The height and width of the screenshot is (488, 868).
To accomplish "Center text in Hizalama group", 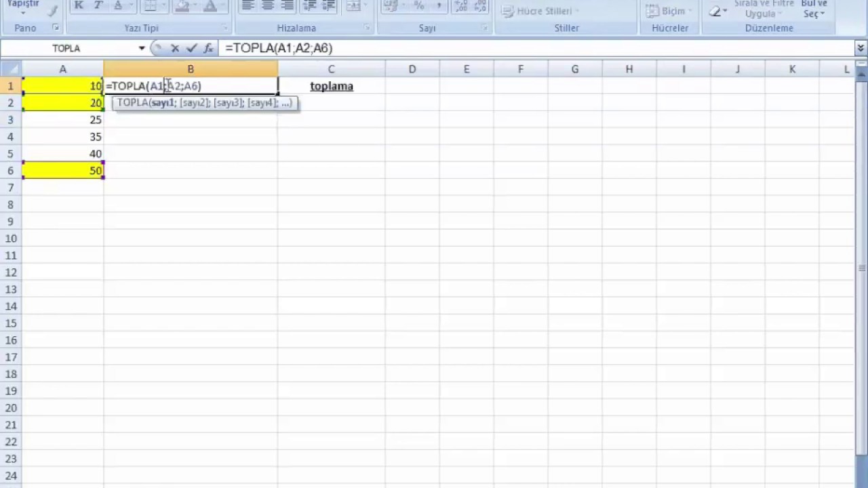I will [268, 6].
